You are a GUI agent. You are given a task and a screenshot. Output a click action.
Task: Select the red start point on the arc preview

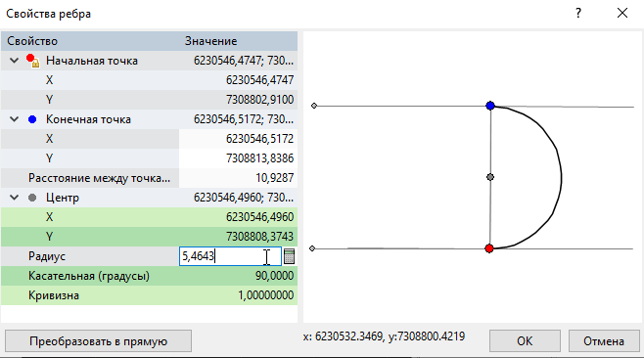[x=489, y=248]
